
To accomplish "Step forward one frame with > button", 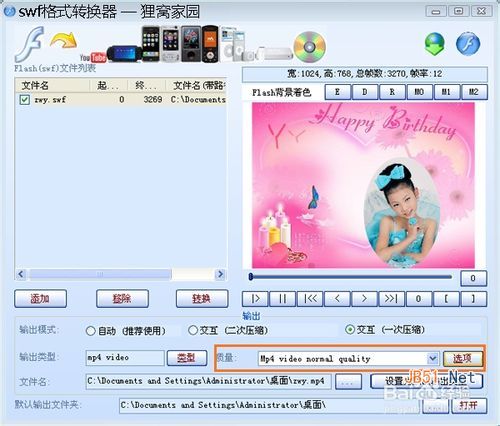I will click(x=364, y=299).
